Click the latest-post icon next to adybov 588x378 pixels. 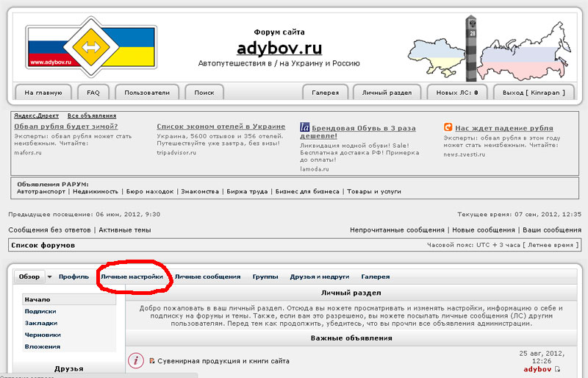[557, 369]
